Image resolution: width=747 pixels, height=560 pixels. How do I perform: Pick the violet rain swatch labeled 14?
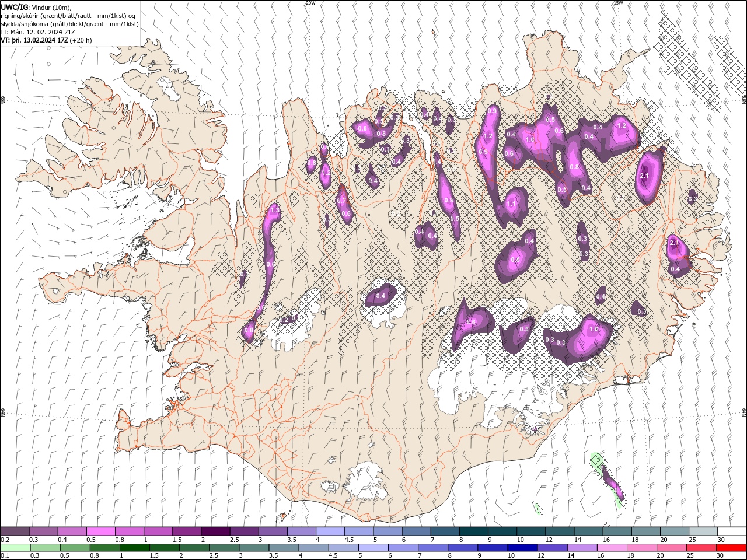[x=582, y=548]
